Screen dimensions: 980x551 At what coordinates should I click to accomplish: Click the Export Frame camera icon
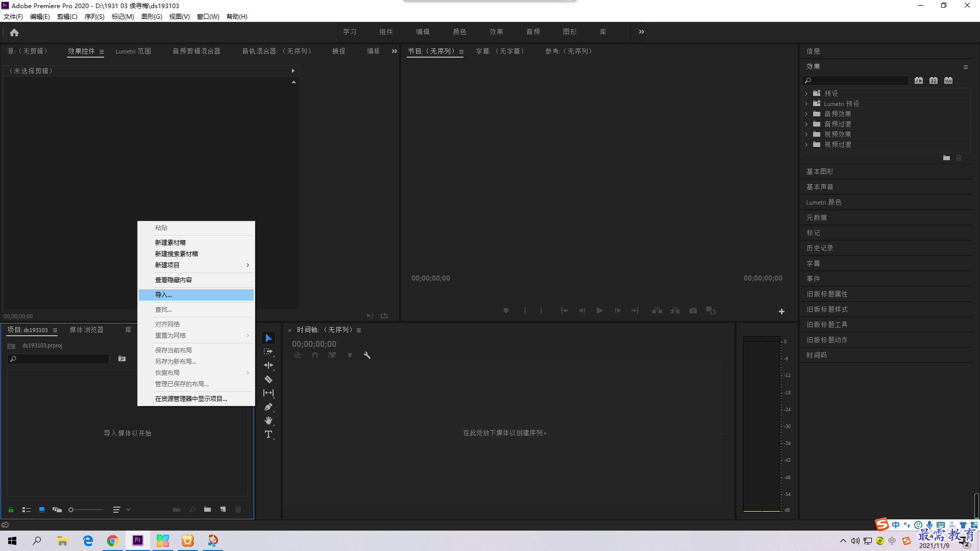click(693, 310)
